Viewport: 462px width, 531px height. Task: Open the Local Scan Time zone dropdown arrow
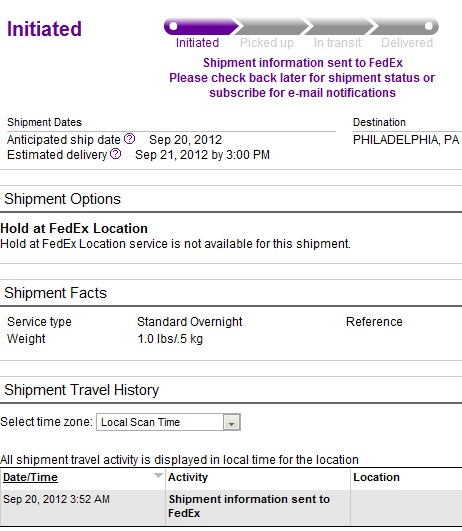232,422
